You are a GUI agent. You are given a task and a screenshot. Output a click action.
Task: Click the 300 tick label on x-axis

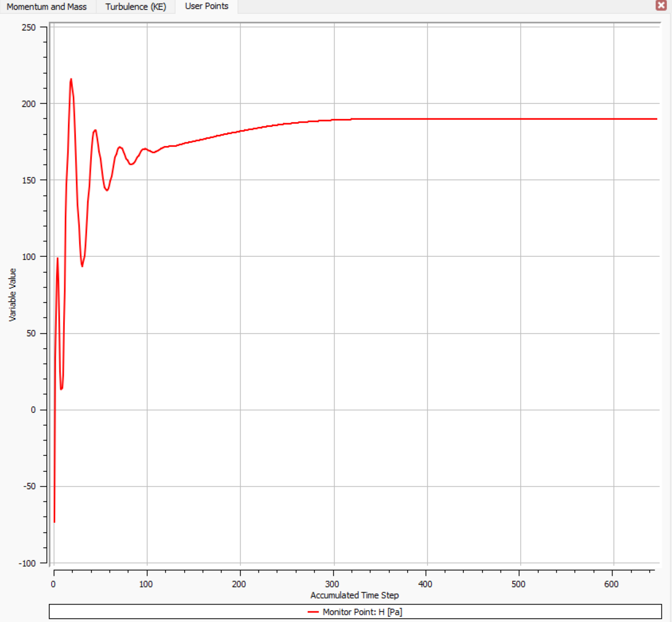tap(332, 584)
